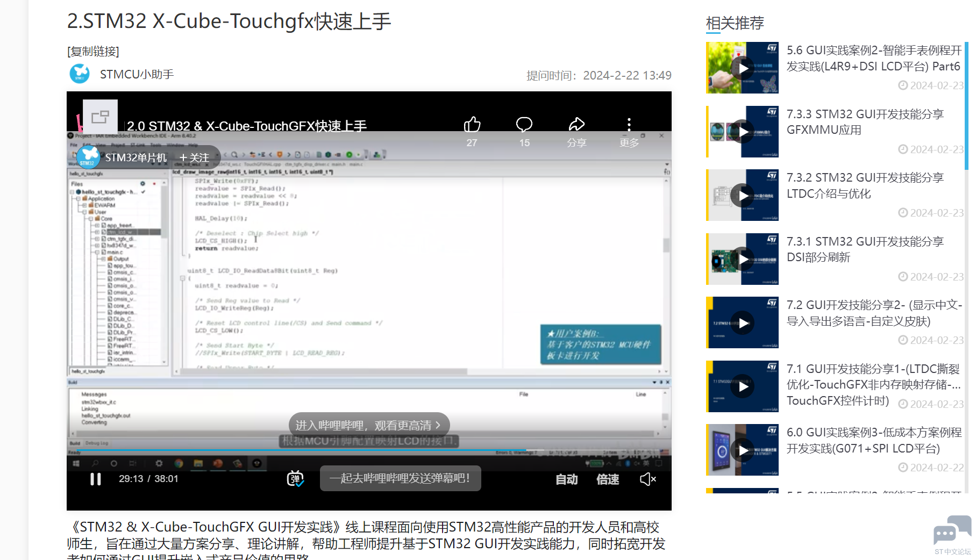Pause the video playback

[x=96, y=479]
